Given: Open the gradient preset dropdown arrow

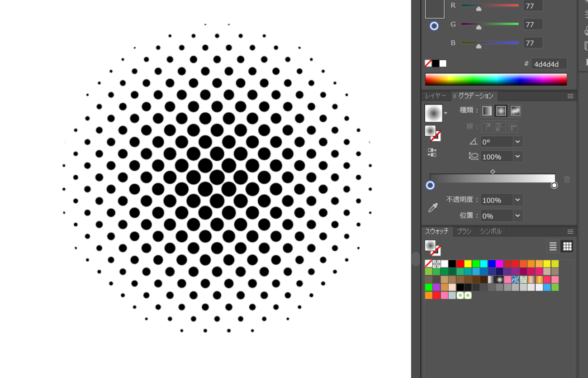Looking at the screenshot, I should tap(446, 113).
